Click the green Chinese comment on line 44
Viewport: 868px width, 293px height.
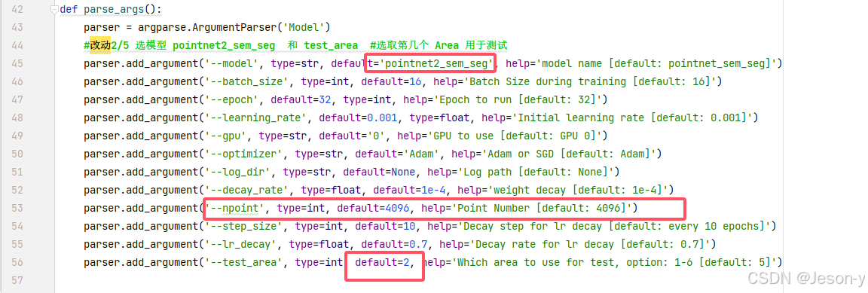tap(295, 45)
